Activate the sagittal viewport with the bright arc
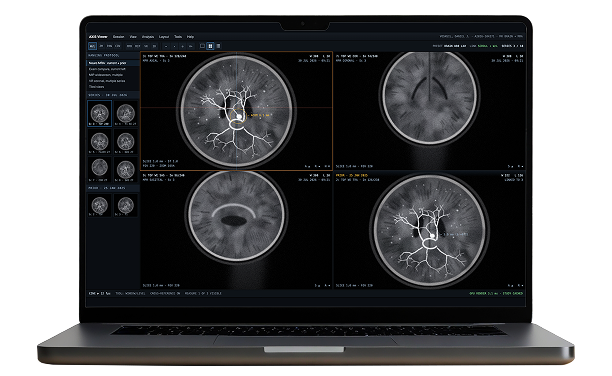Image resolution: width=612 pixels, height=376 pixels. click(x=237, y=230)
